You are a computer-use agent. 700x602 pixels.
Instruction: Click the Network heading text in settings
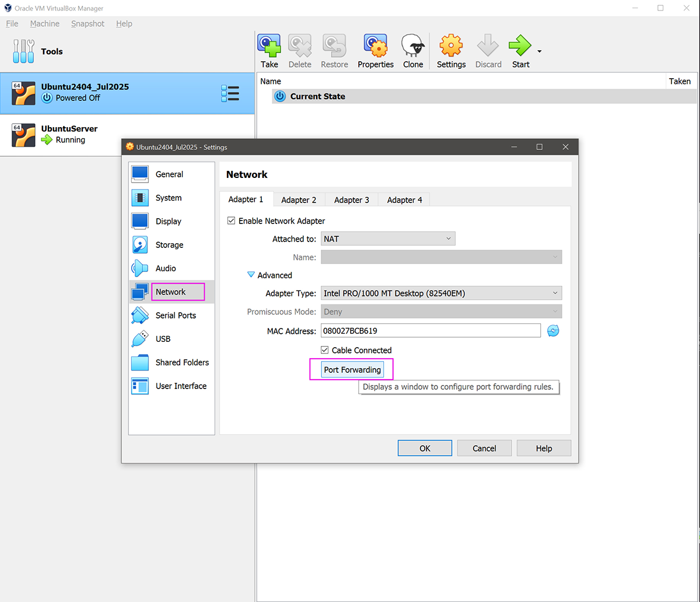(x=247, y=174)
